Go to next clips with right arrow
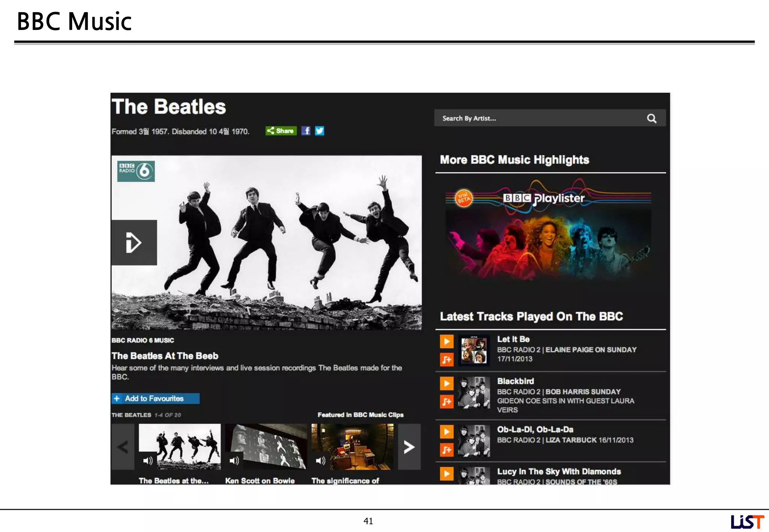769x532 pixels. click(x=409, y=447)
